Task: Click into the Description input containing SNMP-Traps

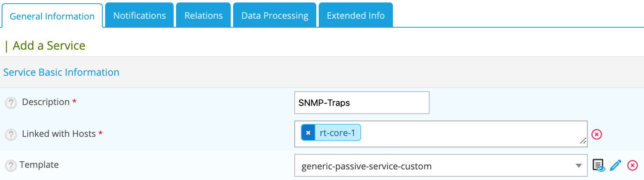Action: pyautogui.click(x=362, y=103)
